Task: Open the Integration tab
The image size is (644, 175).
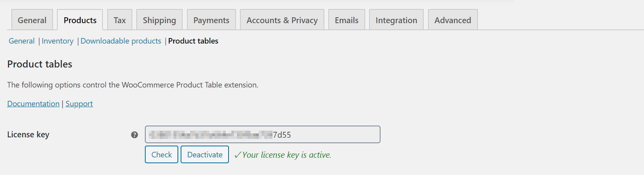Action: [x=396, y=20]
